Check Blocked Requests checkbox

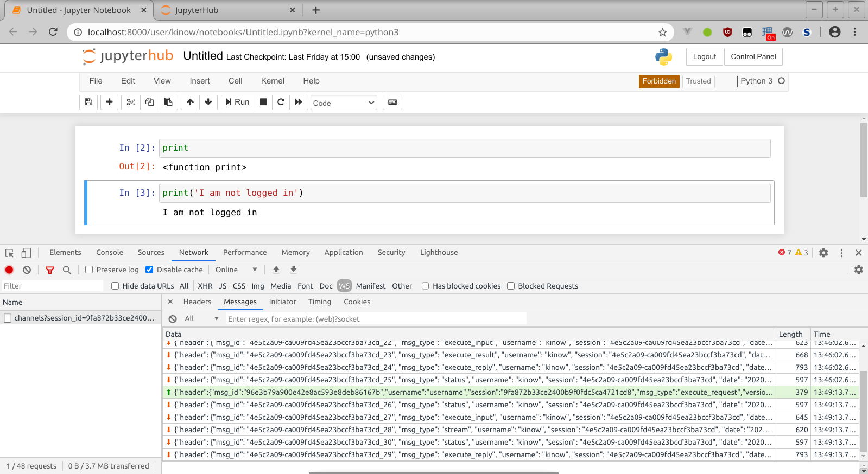(x=511, y=286)
